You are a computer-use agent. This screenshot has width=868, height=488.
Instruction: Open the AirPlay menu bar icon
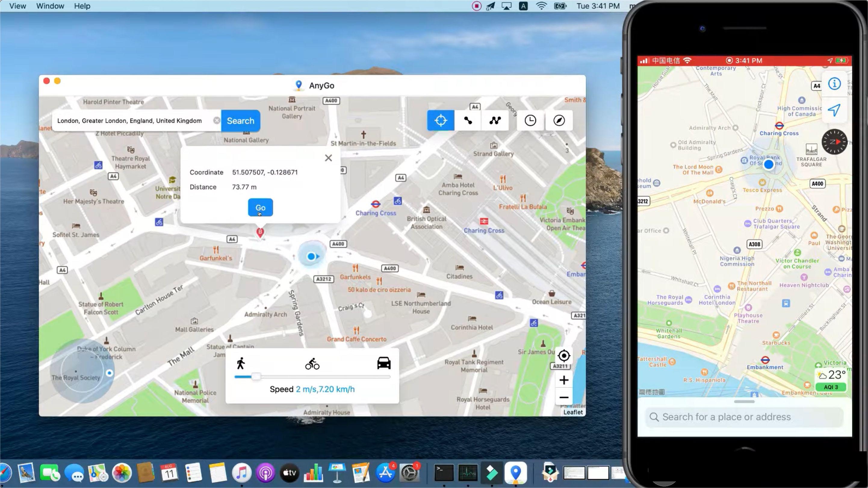coord(506,6)
